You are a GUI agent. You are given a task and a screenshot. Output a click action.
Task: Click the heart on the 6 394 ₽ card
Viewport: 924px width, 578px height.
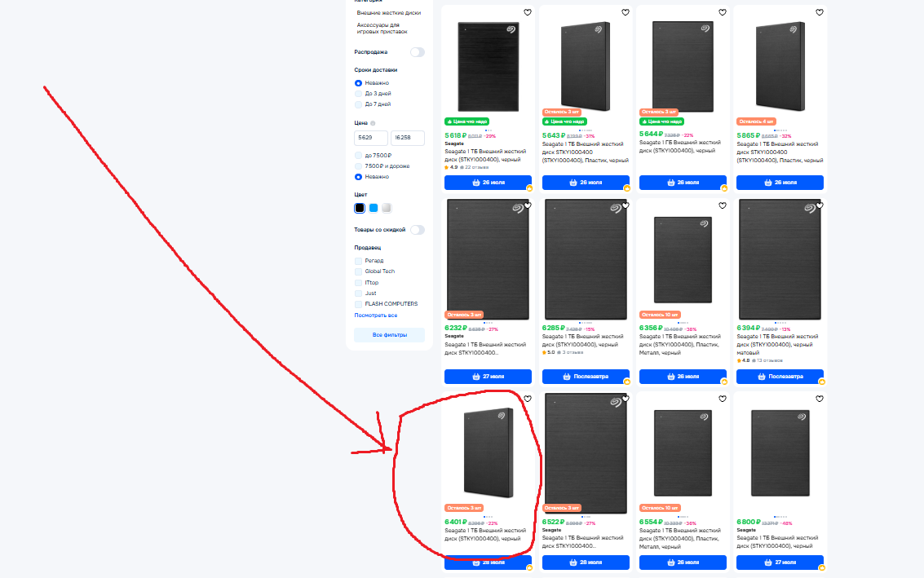tap(820, 205)
